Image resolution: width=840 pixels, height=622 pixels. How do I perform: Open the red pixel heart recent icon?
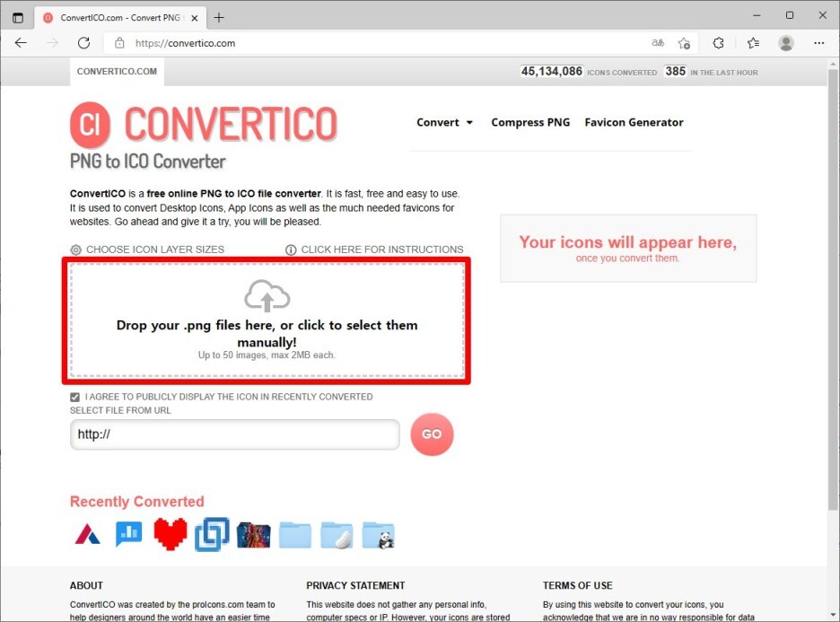[171, 534]
